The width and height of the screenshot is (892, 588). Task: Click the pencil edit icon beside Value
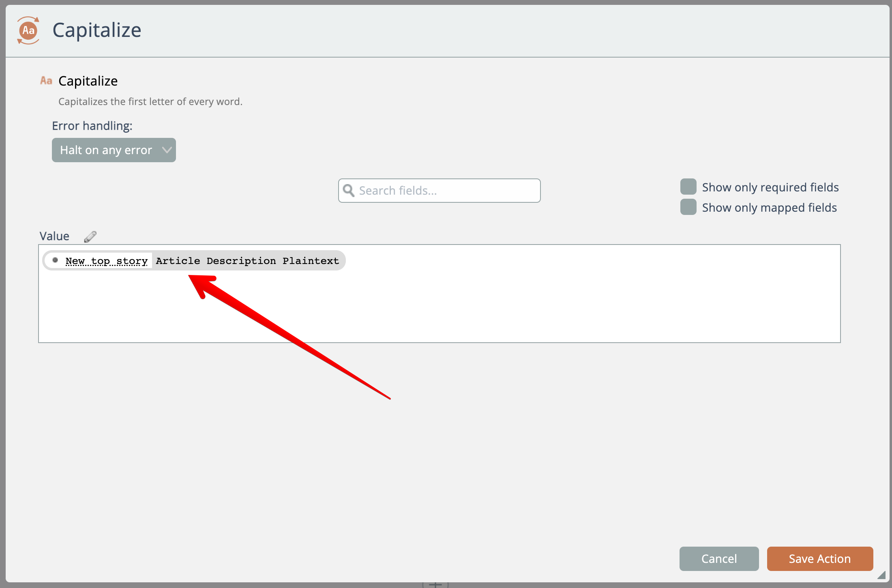[90, 236]
